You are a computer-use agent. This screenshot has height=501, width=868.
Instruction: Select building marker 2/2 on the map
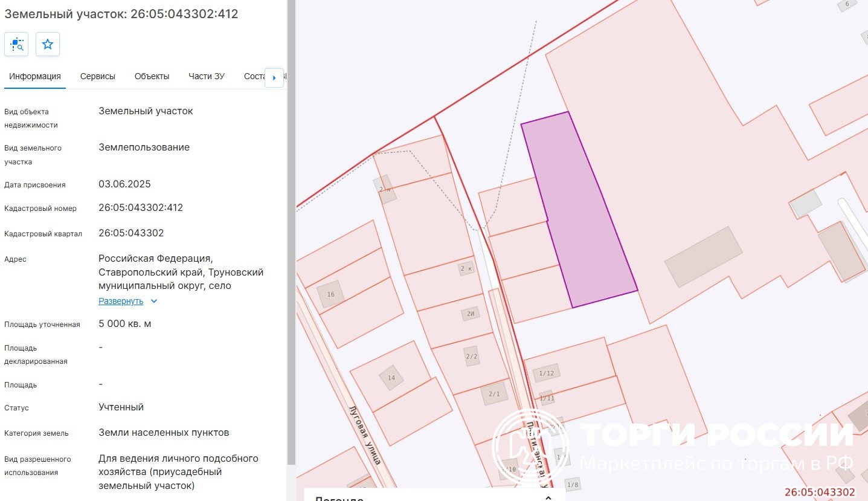point(472,356)
